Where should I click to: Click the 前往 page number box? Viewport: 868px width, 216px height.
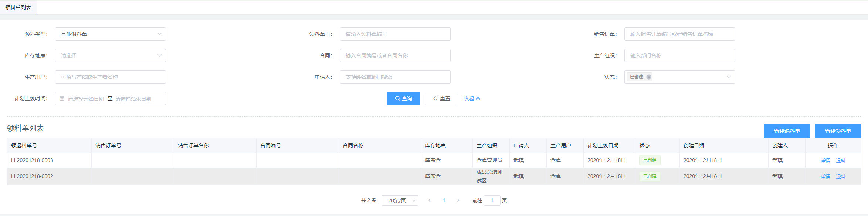click(x=492, y=200)
